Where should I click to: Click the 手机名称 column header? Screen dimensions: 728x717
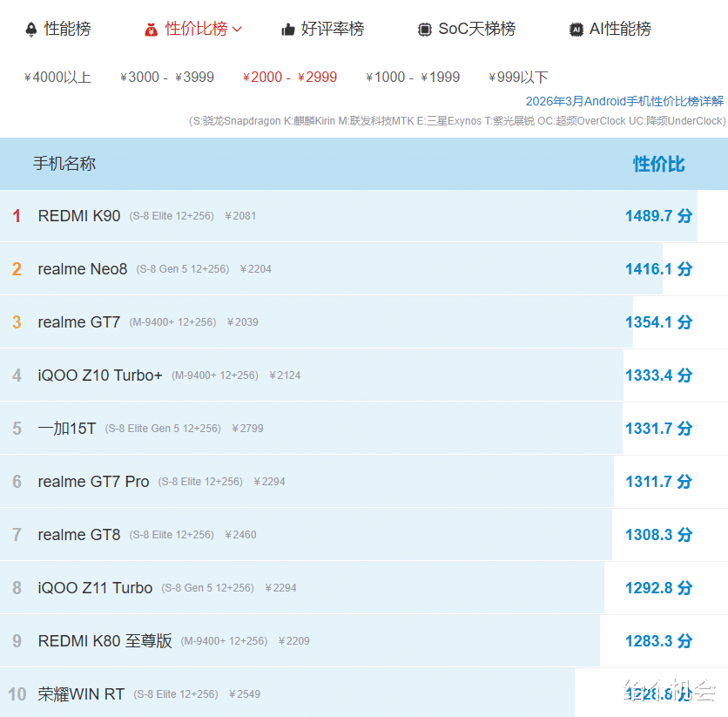(x=64, y=164)
